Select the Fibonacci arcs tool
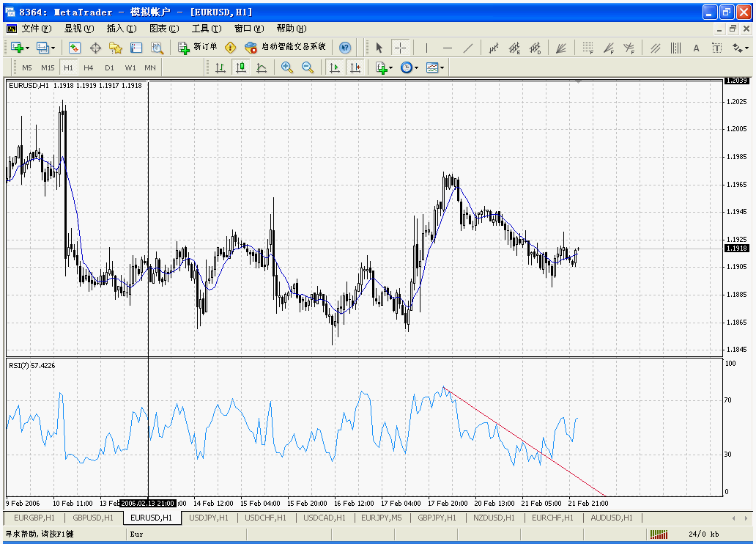This screenshot has height=544, width=756. (629, 48)
